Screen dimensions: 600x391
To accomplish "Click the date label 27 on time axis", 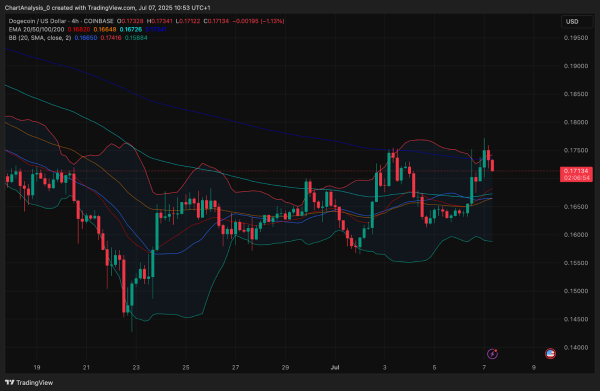I will [x=236, y=367].
